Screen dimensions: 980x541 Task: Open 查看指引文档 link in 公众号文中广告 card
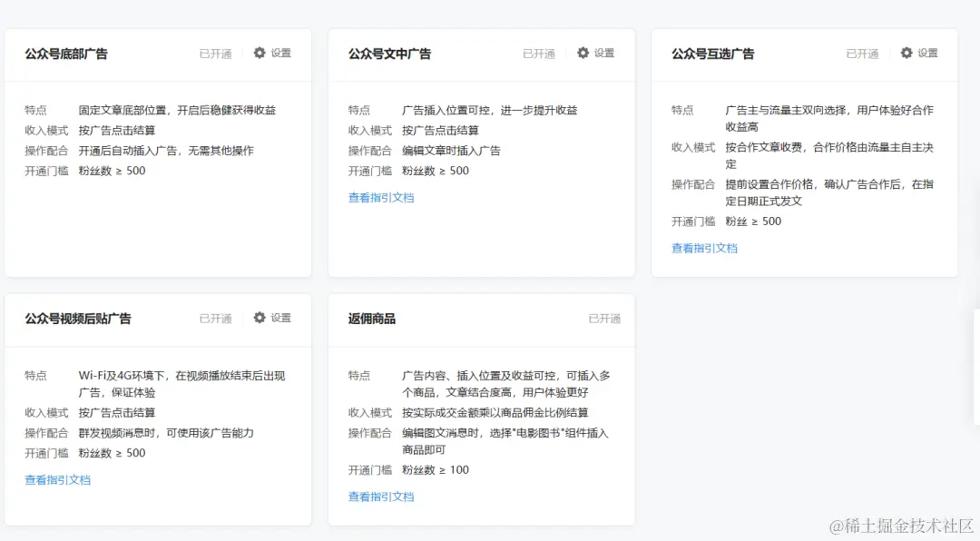pos(381,198)
